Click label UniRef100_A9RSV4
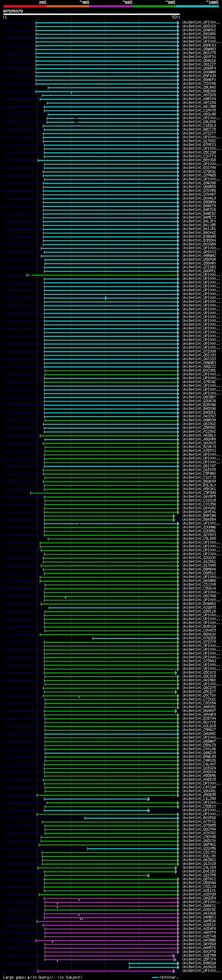This screenshot has height=980, width=222. tap(199, 99)
